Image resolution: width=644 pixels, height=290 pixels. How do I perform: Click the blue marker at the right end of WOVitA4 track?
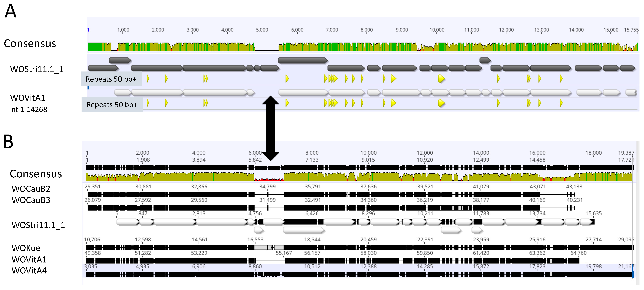(x=633, y=274)
